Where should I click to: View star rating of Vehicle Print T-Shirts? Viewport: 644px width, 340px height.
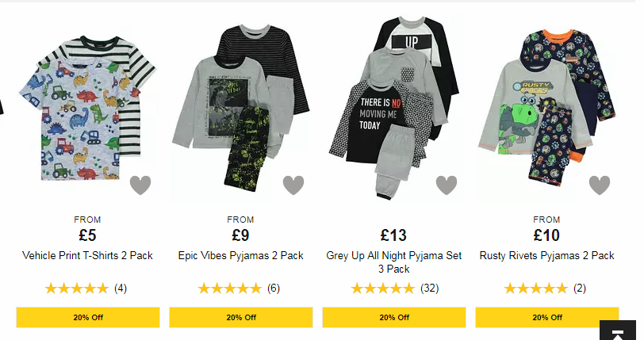pyautogui.click(x=77, y=288)
